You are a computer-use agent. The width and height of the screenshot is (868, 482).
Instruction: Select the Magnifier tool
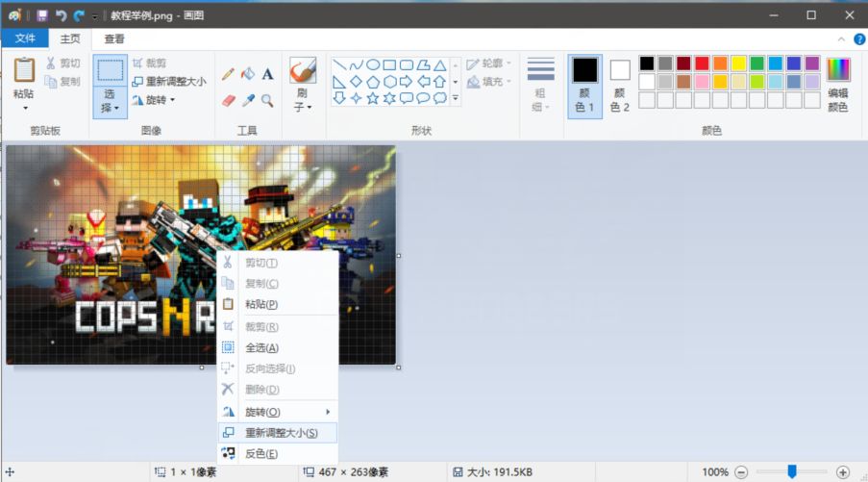coord(267,100)
